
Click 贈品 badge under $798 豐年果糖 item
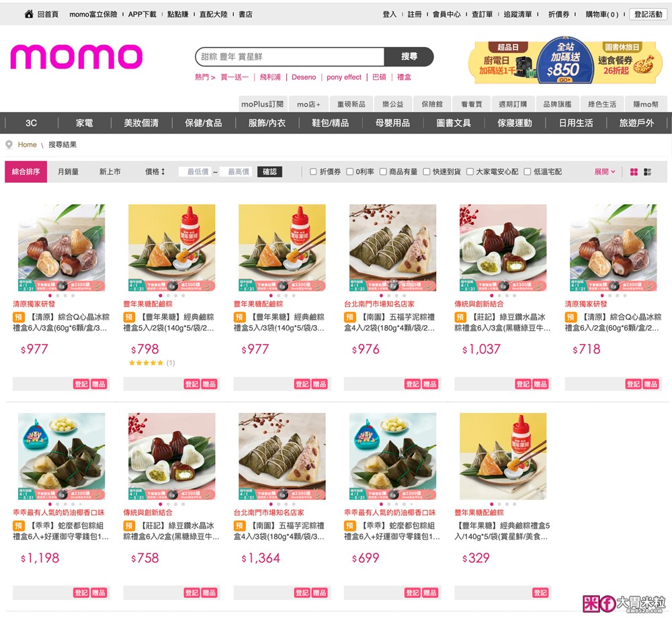click(x=209, y=384)
